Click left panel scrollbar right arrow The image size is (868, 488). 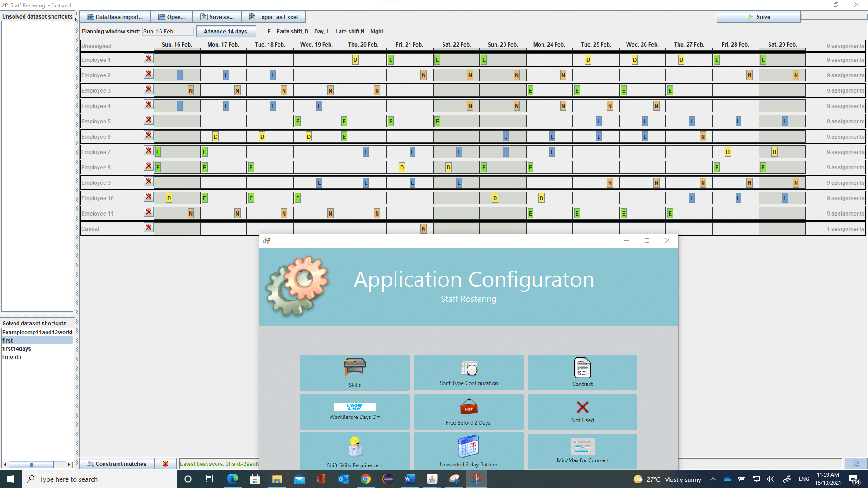coord(69,465)
